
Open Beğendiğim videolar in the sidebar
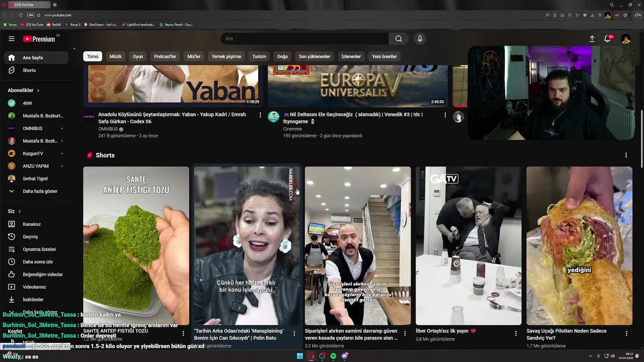coord(36,275)
